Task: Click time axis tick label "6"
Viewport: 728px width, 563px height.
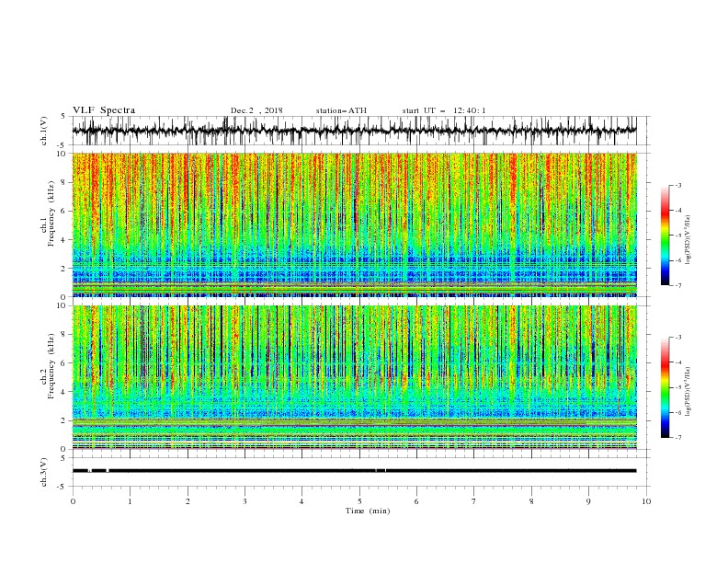Action: (x=416, y=501)
